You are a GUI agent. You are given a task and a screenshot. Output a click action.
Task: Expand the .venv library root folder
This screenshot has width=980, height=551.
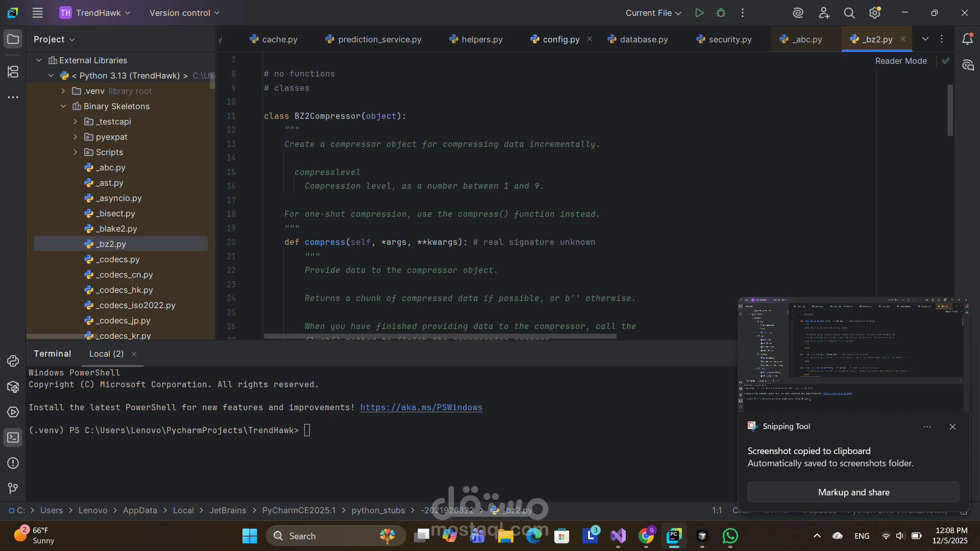tap(63, 91)
